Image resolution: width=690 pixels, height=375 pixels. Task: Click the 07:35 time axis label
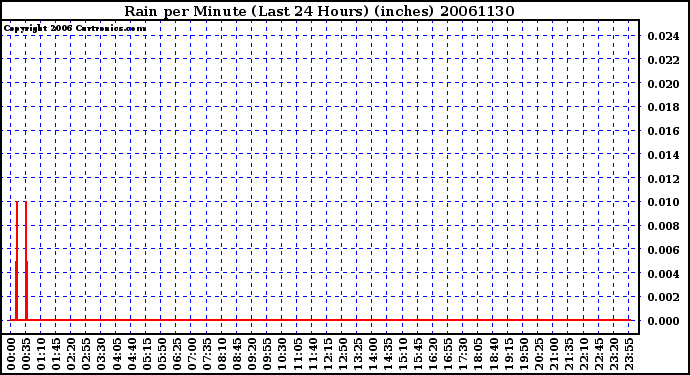tap(207, 354)
